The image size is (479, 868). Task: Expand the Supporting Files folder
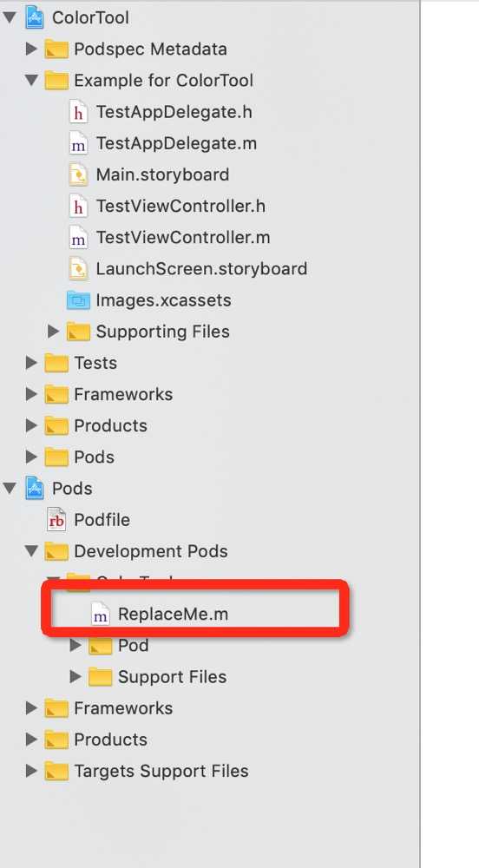[53, 332]
